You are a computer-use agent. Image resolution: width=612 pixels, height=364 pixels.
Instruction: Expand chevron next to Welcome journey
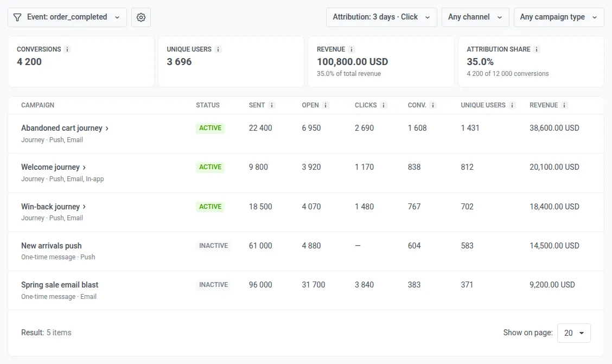click(x=84, y=168)
